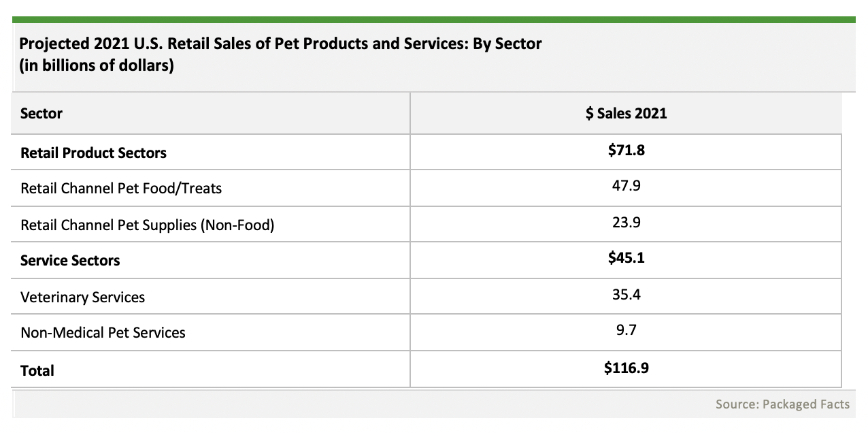Select the "Sector" column header
The image size is (868, 433).
coord(41,114)
